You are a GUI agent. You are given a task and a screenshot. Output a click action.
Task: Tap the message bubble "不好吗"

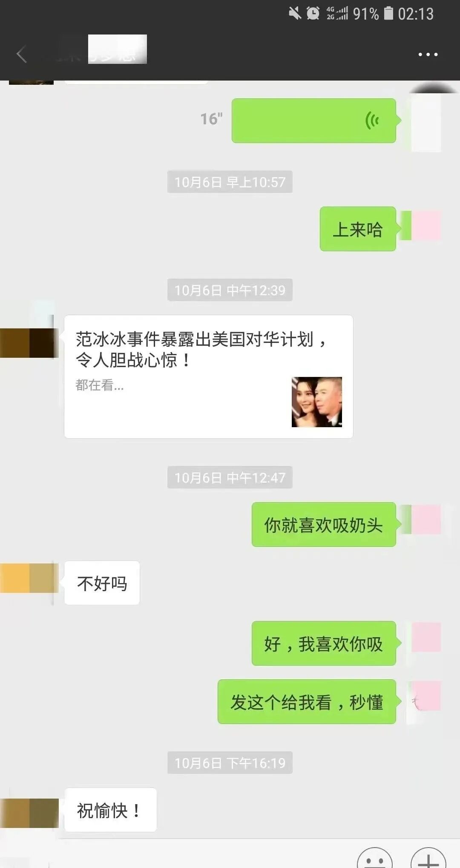102,583
